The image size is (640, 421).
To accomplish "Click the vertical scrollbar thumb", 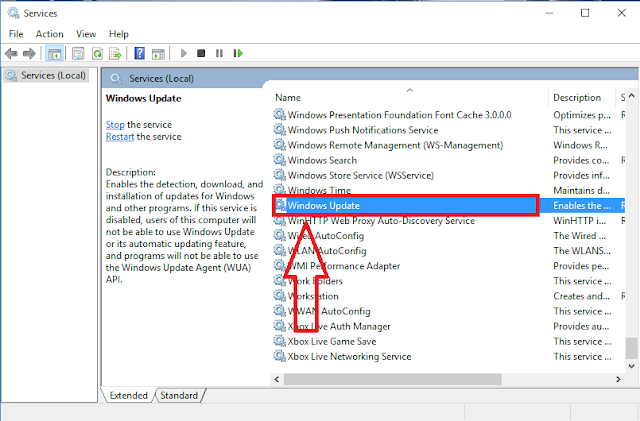I will pos(631,348).
